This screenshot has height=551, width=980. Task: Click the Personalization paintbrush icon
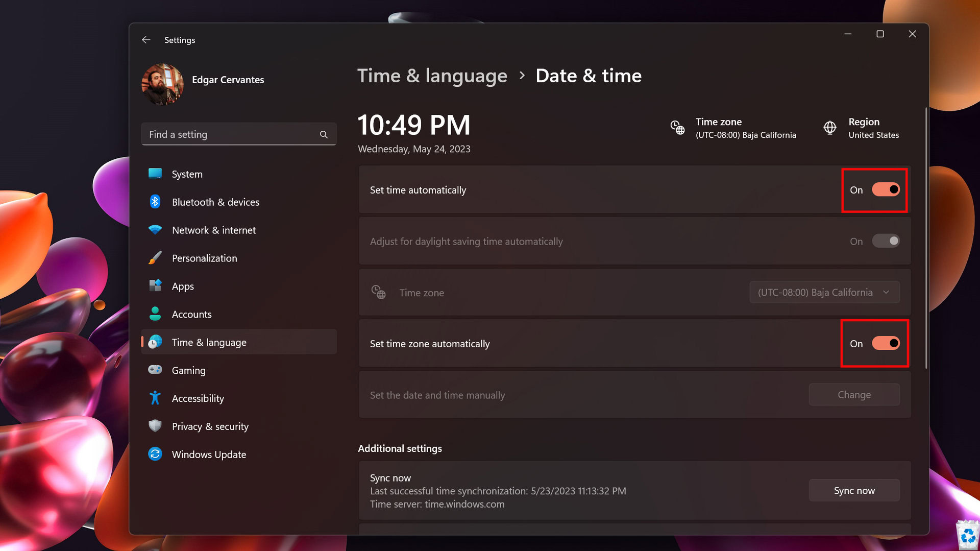pyautogui.click(x=155, y=258)
